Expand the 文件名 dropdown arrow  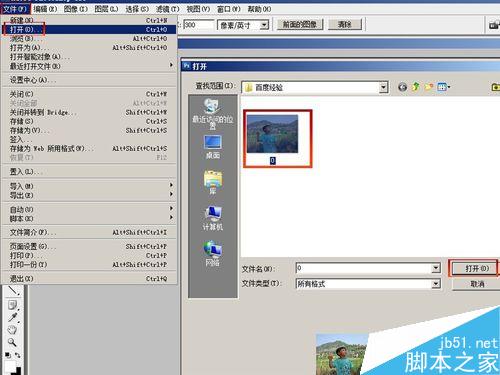pyautogui.click(x=436, y=268)
